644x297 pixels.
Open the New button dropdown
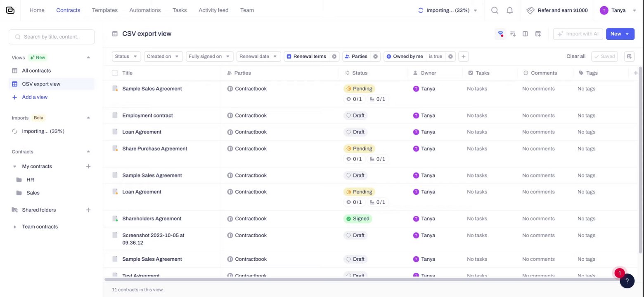pos(627,34)
